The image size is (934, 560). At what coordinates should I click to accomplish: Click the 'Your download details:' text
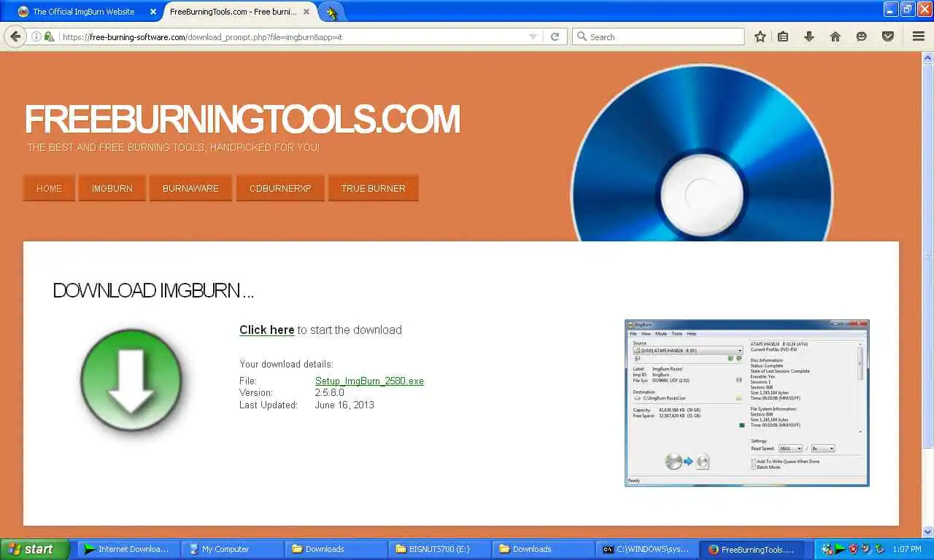click(286, 364)
